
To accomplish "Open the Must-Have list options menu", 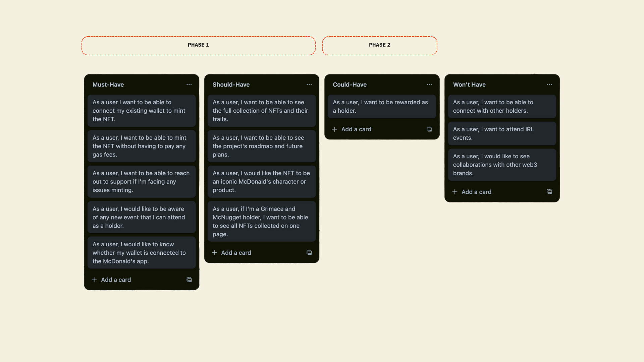I will click(x=189, y=84).
